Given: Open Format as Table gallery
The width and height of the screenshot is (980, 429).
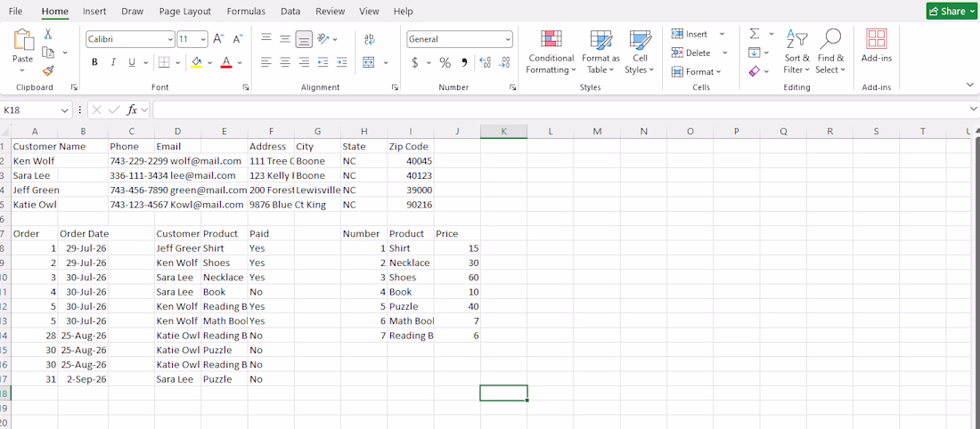Looking at the screenshot, I should pyautogui.click(x=600, y=52).
